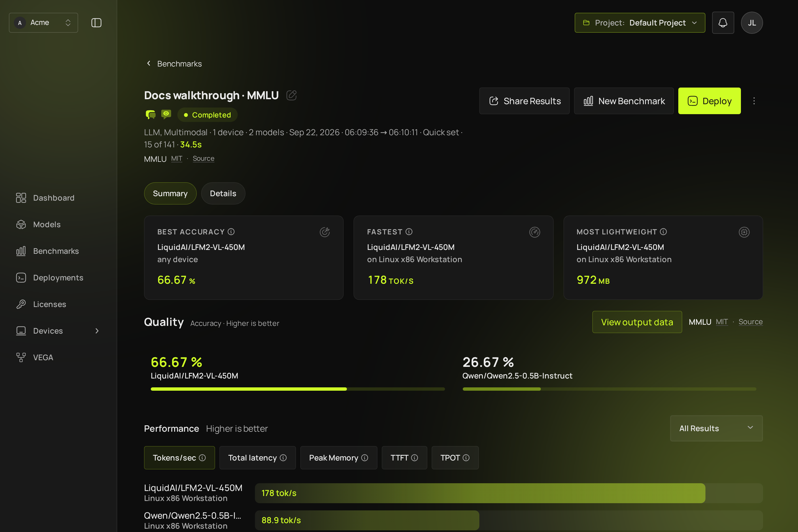Click the View output data button
This screenshot has height=532, width=798.
point(637,322)
